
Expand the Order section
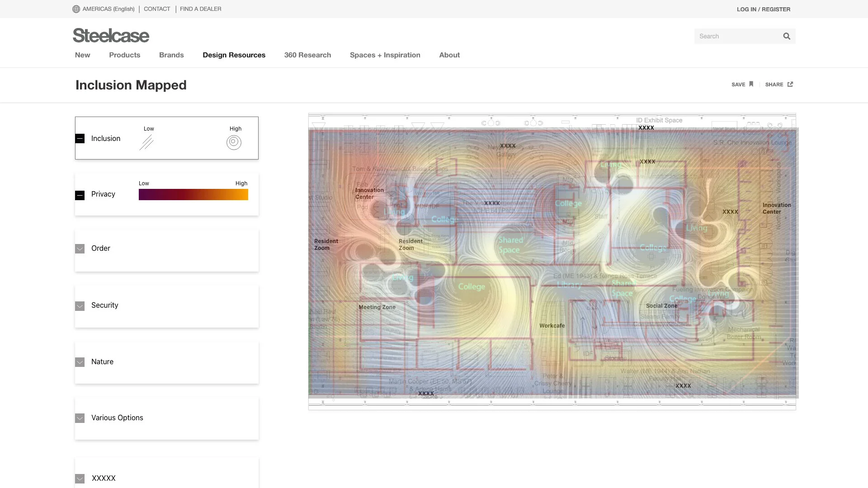click(x=80, y=249)
